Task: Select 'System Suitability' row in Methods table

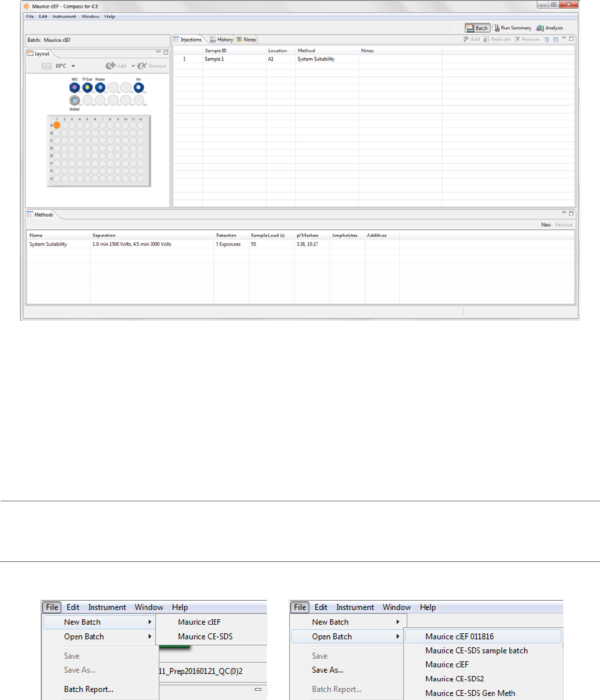Action: [301, 244]
